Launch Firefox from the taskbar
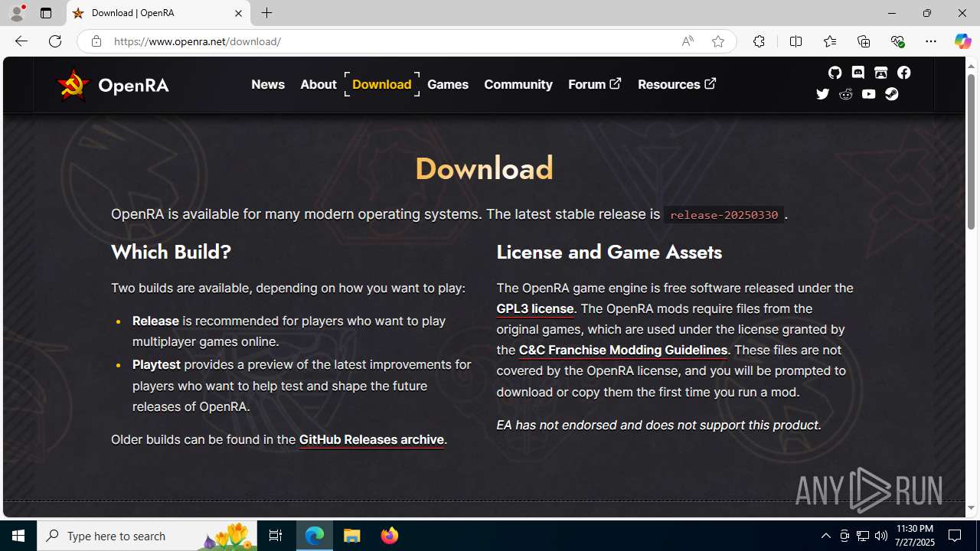Screen dimensions: 980x551 [x=390, y=536]
